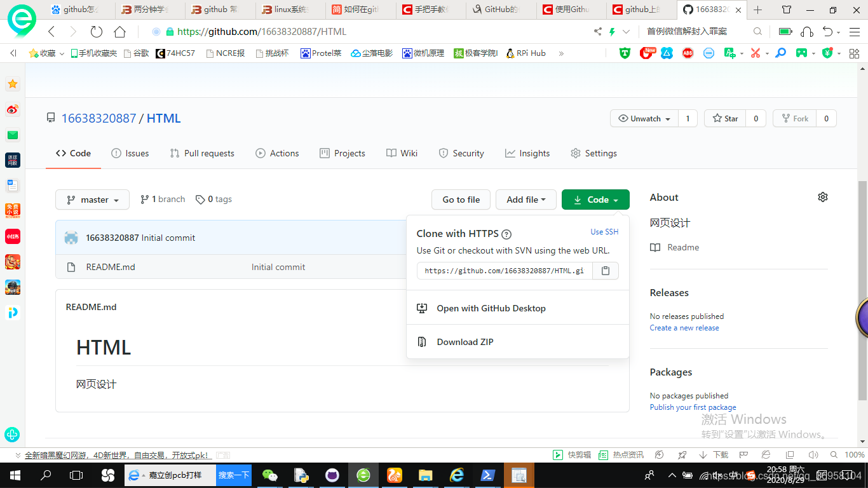This screenshot has height=488, width=868.
Task: Open the green game controller extension
Action: tap(802, 53)
